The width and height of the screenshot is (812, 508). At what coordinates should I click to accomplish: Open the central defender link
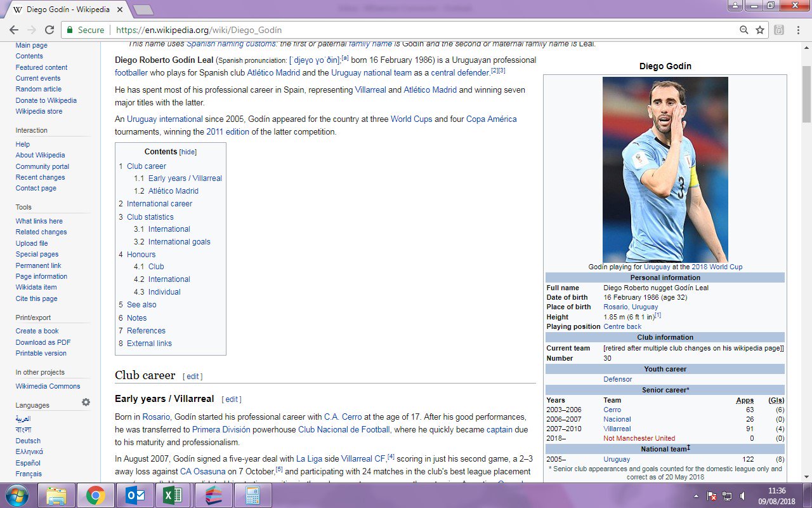461,72
